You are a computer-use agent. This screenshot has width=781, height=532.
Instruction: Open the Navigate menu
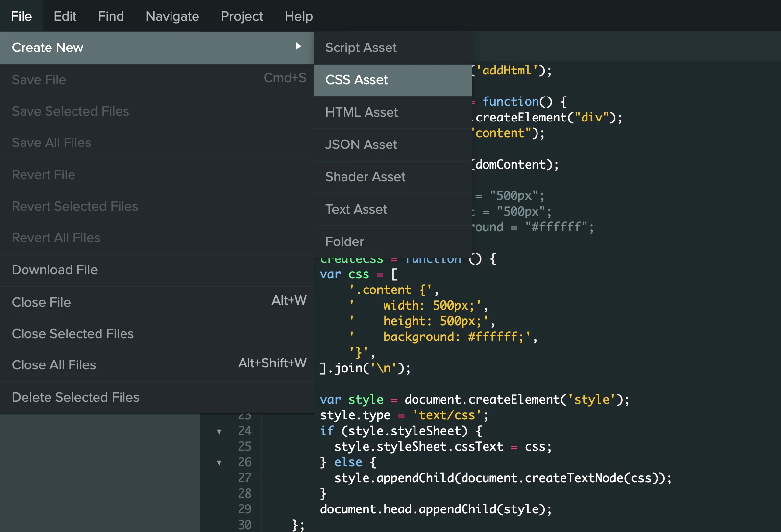pos(172,16)
